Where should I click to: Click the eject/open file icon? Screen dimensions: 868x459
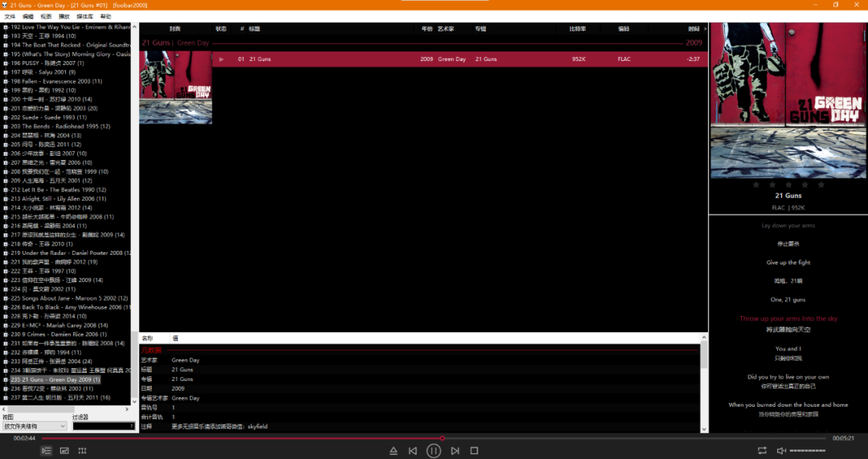point(393,451)
